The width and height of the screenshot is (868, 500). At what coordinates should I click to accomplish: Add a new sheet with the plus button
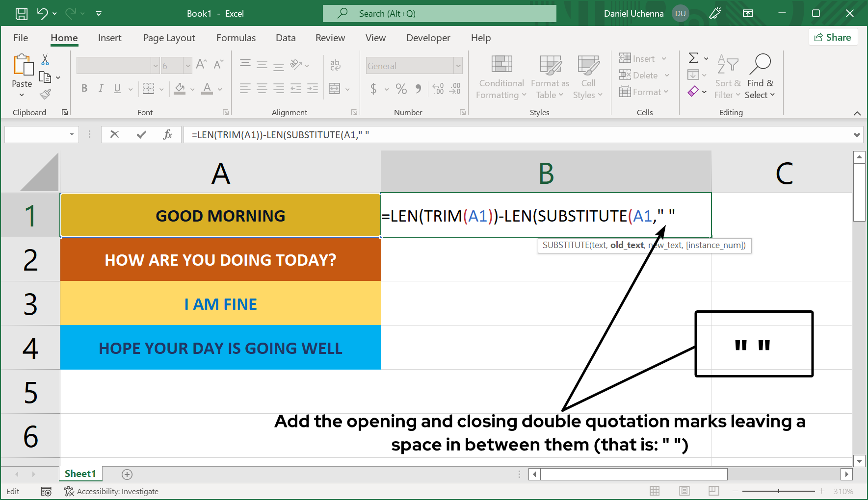click(127, 474)
